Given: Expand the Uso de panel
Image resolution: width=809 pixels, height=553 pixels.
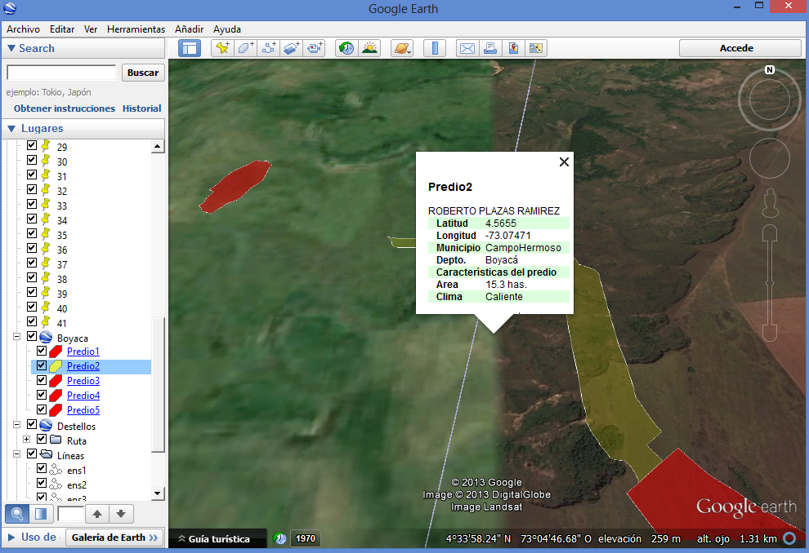Looking at the screenshot, I should (x=11, y=537).
